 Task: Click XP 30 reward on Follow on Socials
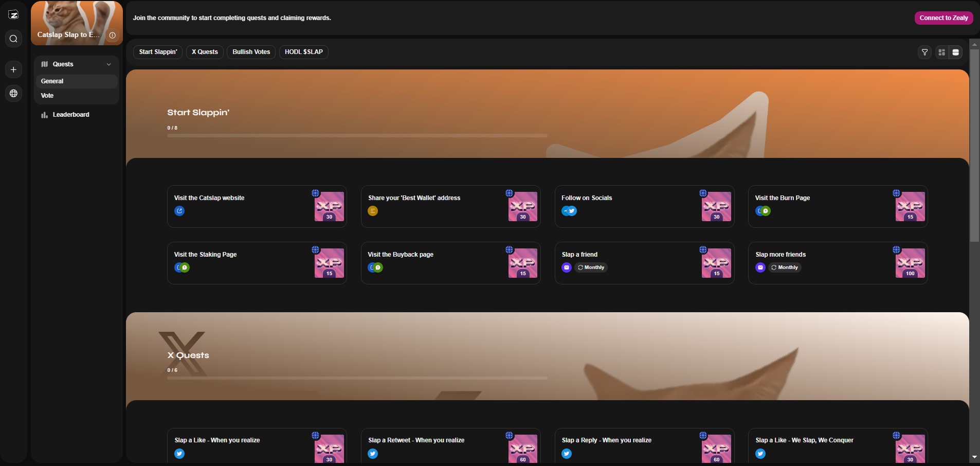(716, 206)
